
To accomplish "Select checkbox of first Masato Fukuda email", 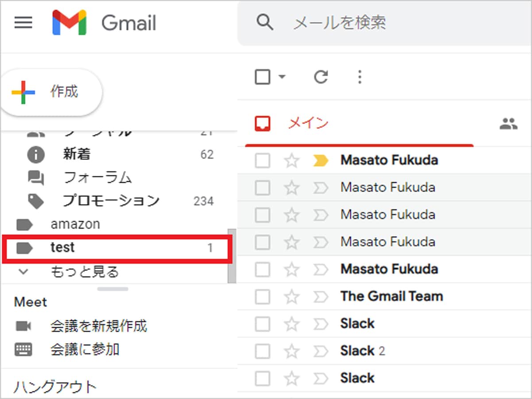I will 263,160.
